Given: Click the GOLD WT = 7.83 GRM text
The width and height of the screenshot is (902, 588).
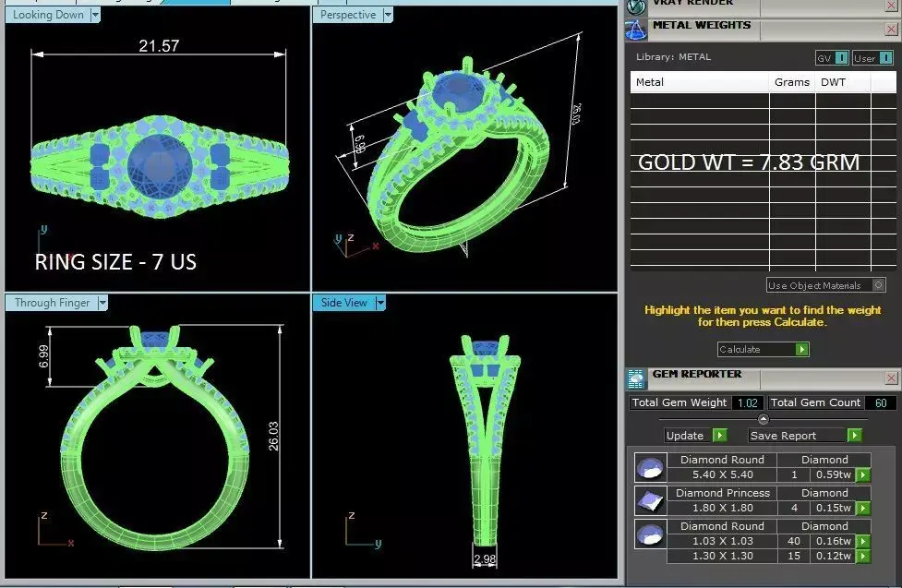Looking at the screenshot, I should (x=749, y=162).
